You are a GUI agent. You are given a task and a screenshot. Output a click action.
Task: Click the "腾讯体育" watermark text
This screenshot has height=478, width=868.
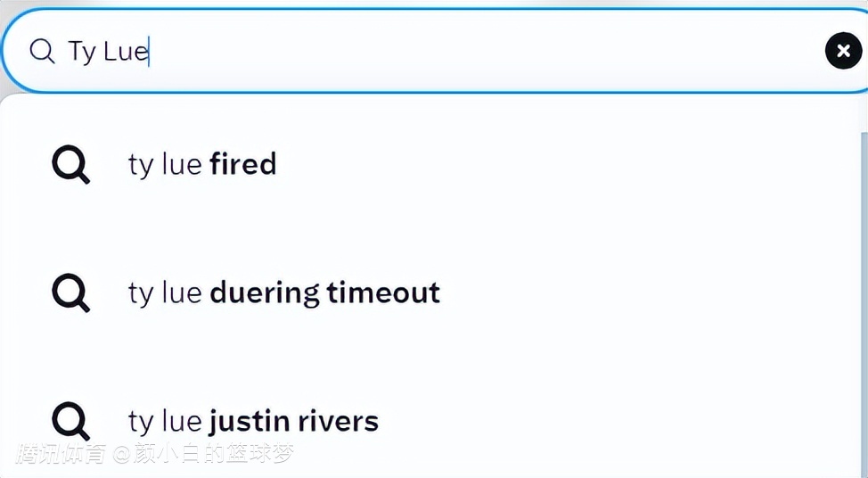tap(61, 454)
